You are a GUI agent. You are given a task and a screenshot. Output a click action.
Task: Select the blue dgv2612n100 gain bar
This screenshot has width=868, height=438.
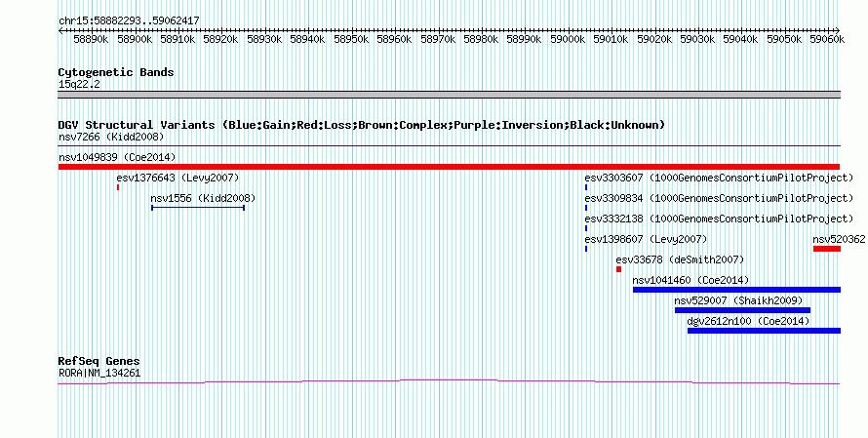764,331
